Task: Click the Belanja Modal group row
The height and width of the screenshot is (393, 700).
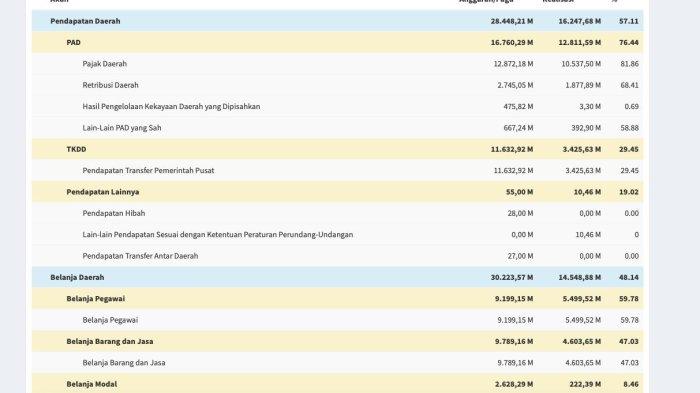Action: pyautogui.click(x=338, y=384)
